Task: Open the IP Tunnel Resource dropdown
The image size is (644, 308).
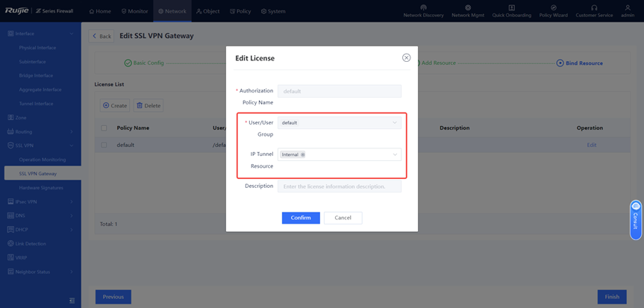Action: click(x=394, y=154)
